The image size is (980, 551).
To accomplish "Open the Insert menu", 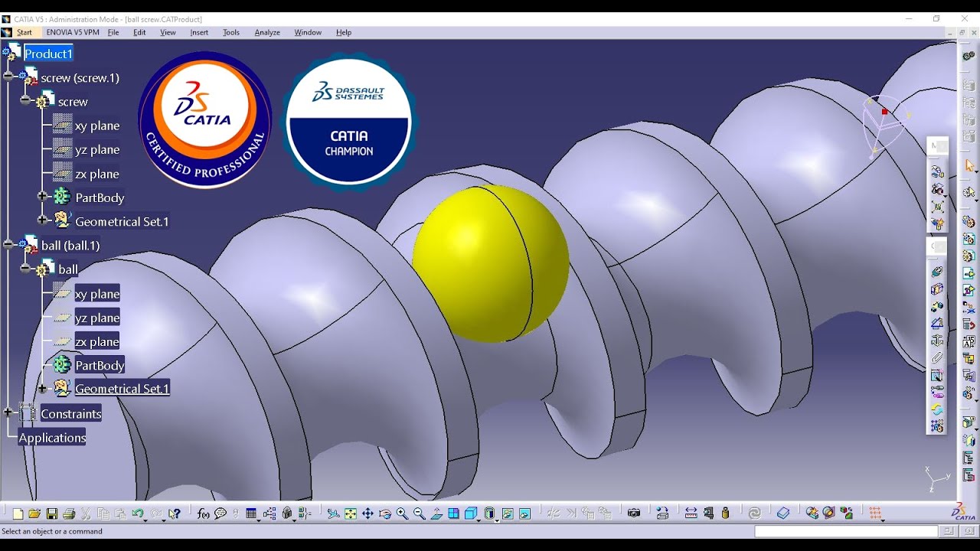I will tap(199, 32).
